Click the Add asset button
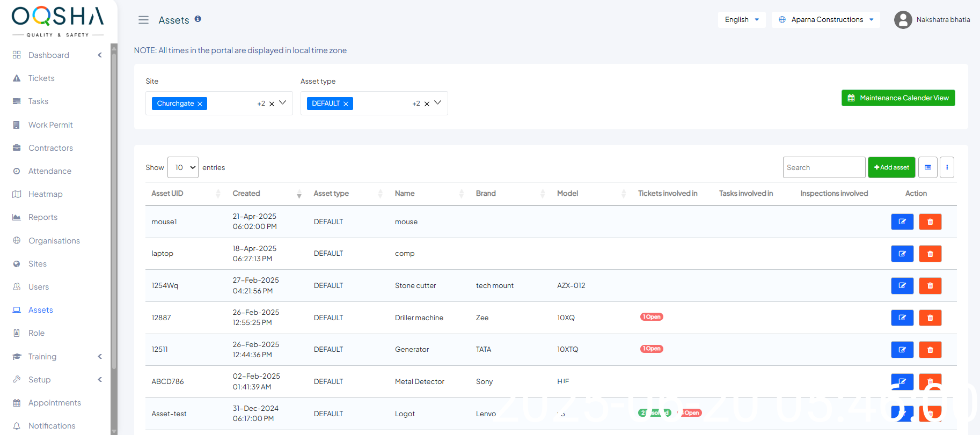This screenshot has width=980, height=435. 891,167
